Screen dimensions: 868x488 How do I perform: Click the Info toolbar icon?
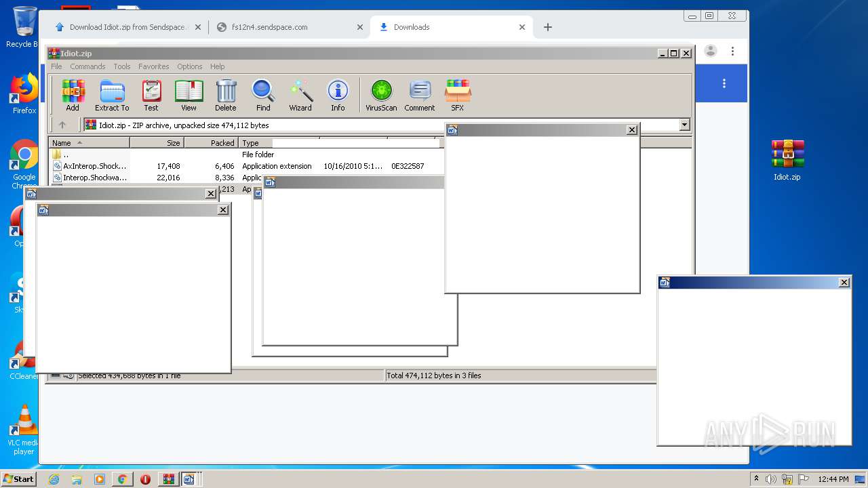point(338,95)
